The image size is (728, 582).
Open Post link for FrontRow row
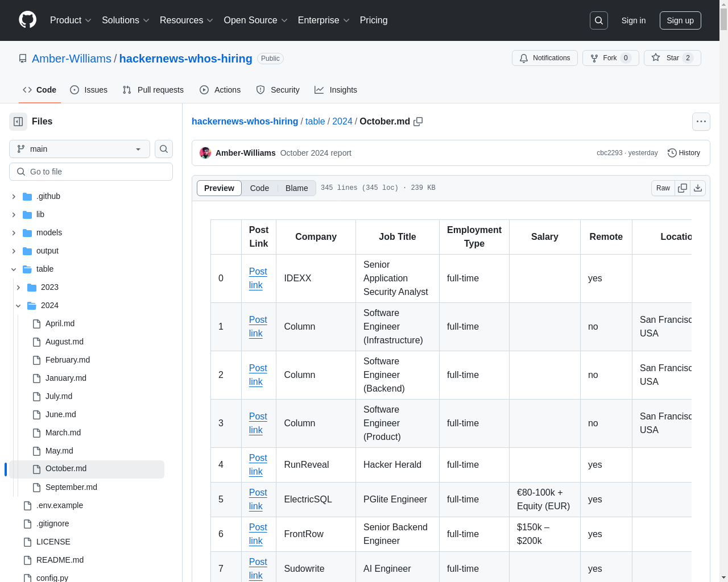pos(258,534)
